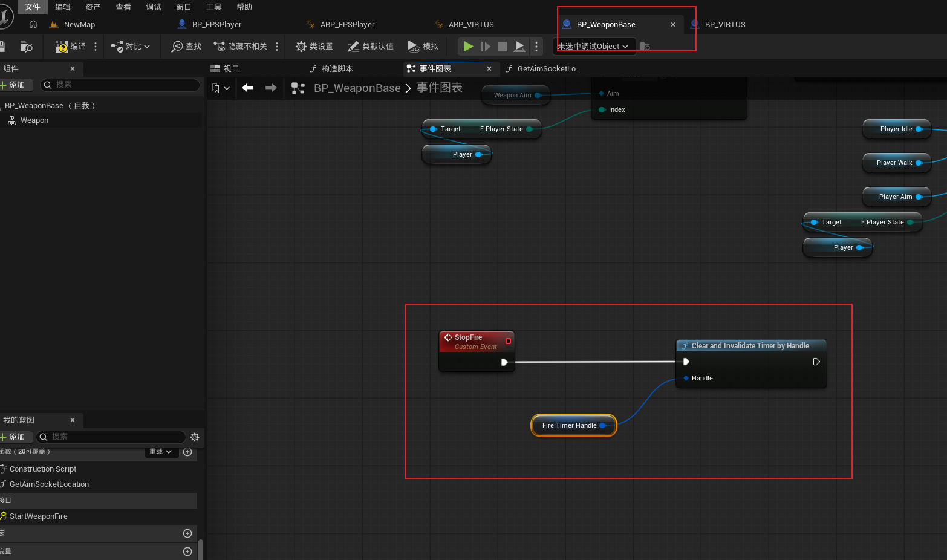Image resolution: width=947 pixels, height=560 pixels.
Task: Close the BP_WeaponBase editor tab
Action: coord(673,25)
